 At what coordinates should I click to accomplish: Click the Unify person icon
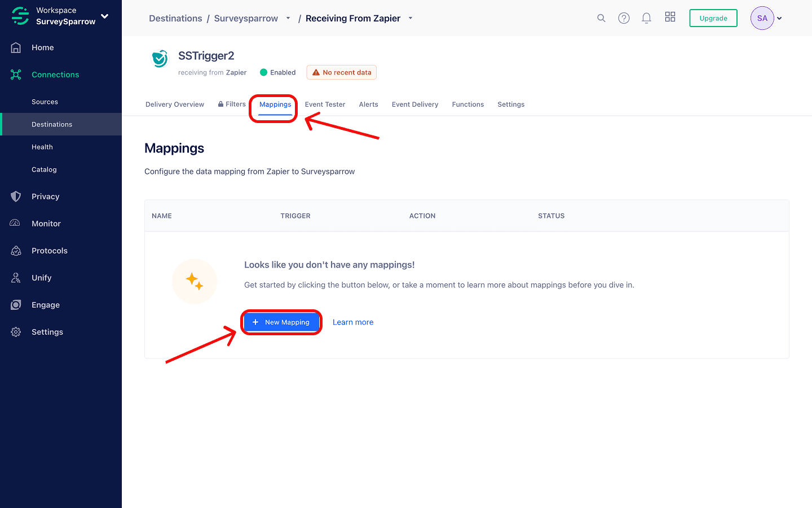(x=16, y=278)
